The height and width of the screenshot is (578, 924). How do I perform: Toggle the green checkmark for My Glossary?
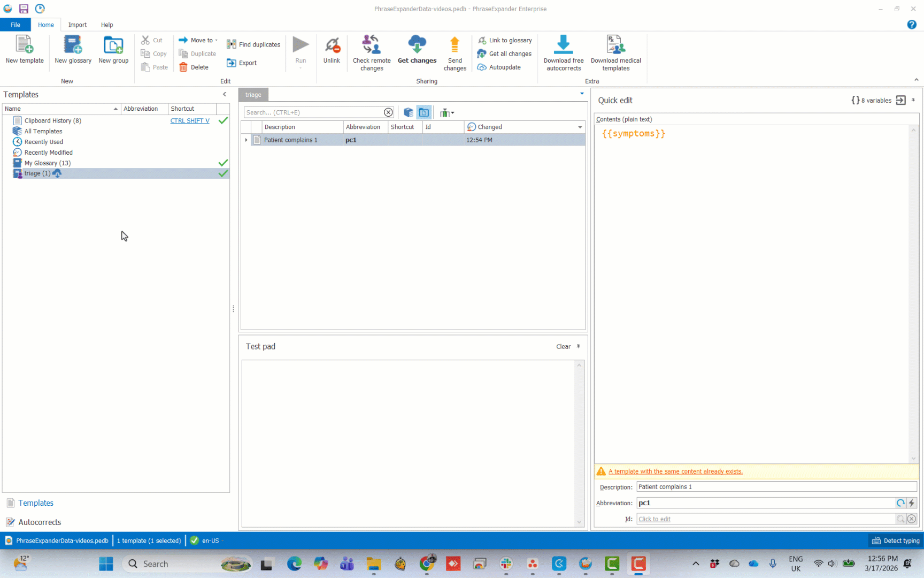point(223,163)
